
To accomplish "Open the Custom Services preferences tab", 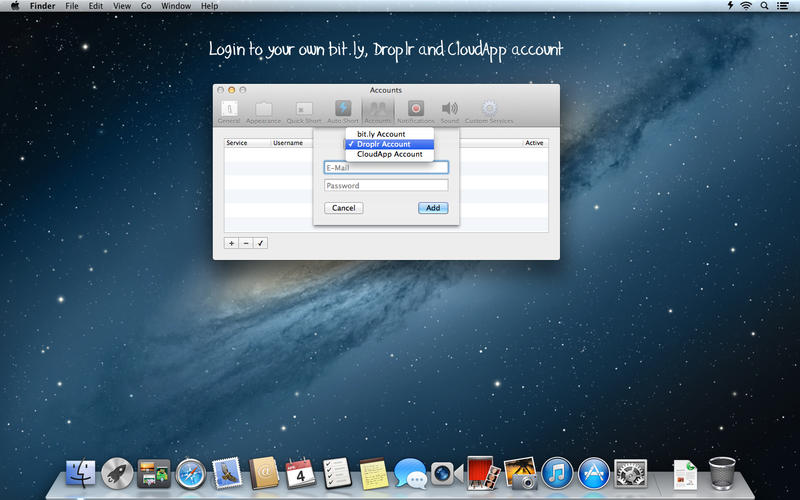I will (489, 112).
